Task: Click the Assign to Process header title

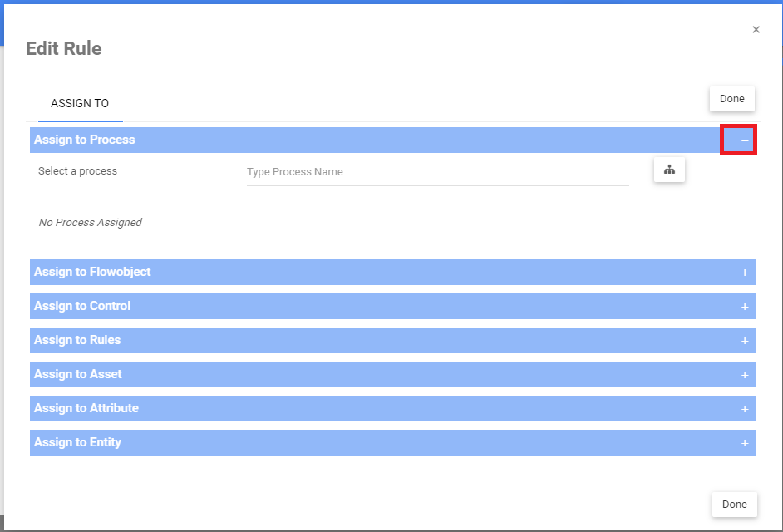Action: click(85, 140)
